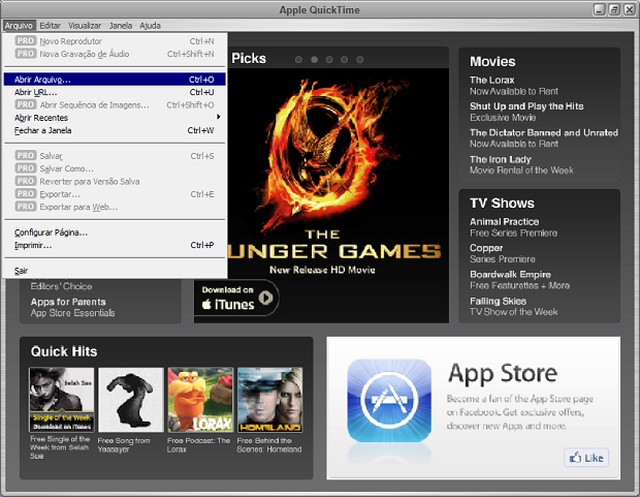Select first Picks carousel dot
The height and width of the screenshot is (497, 640).
(x=299, y=60)
